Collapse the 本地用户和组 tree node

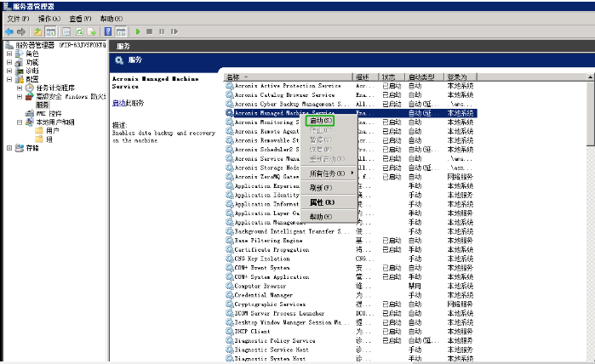[18, 122]
